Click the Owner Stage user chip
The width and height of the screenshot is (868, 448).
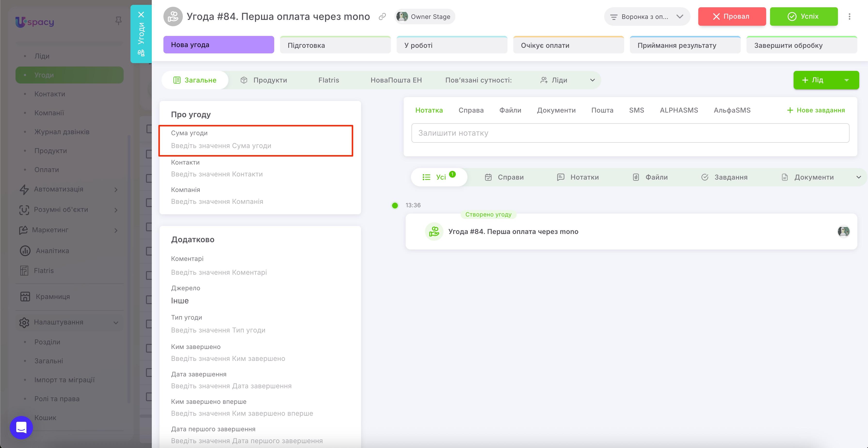424,17
